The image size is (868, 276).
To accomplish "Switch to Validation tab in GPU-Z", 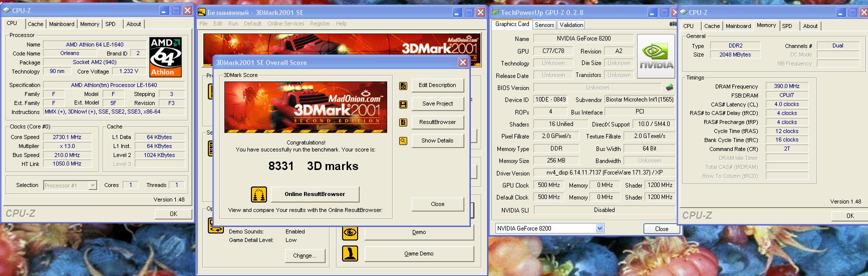I will point(571,25).
